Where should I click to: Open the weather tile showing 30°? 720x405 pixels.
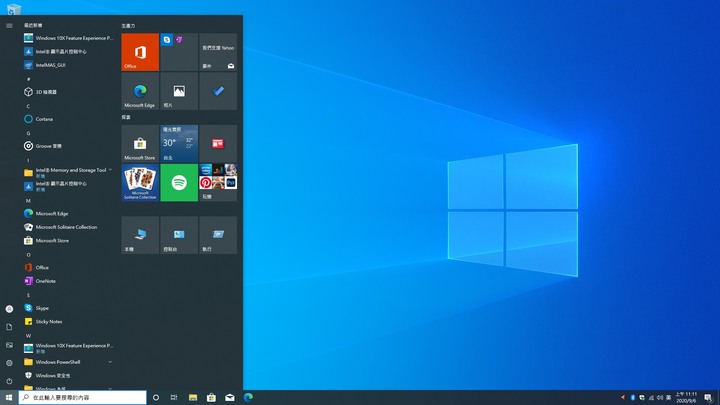pos(179,143)
